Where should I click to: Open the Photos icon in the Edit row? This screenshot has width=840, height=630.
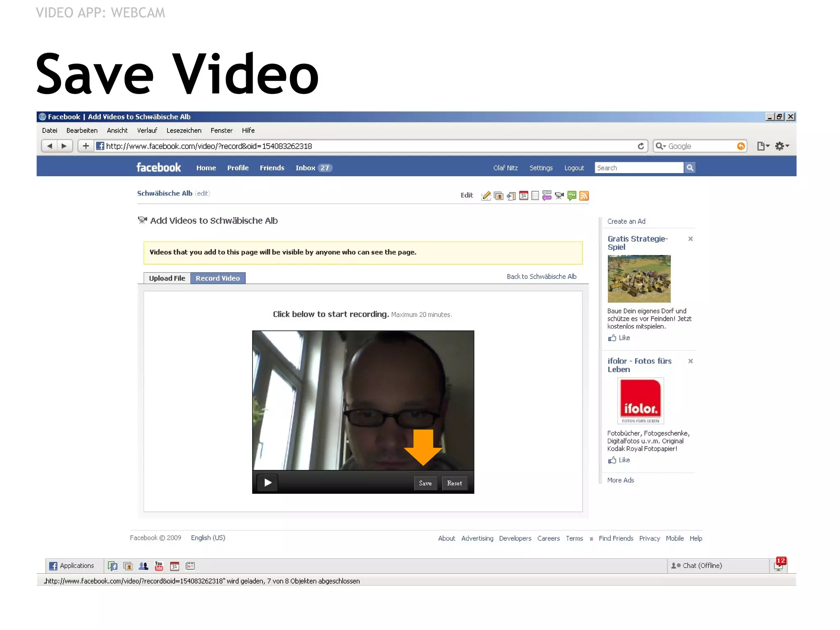tap(499, 196)
